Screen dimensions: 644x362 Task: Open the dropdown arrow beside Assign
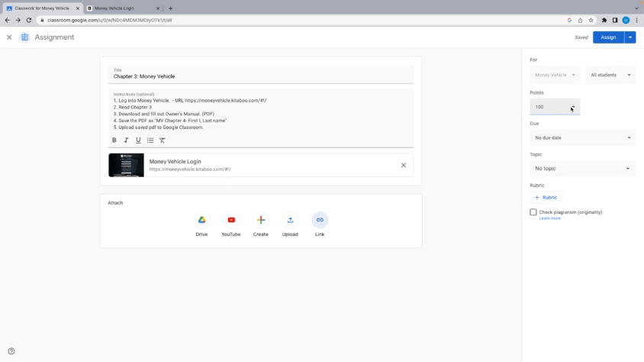pos(630,37)
